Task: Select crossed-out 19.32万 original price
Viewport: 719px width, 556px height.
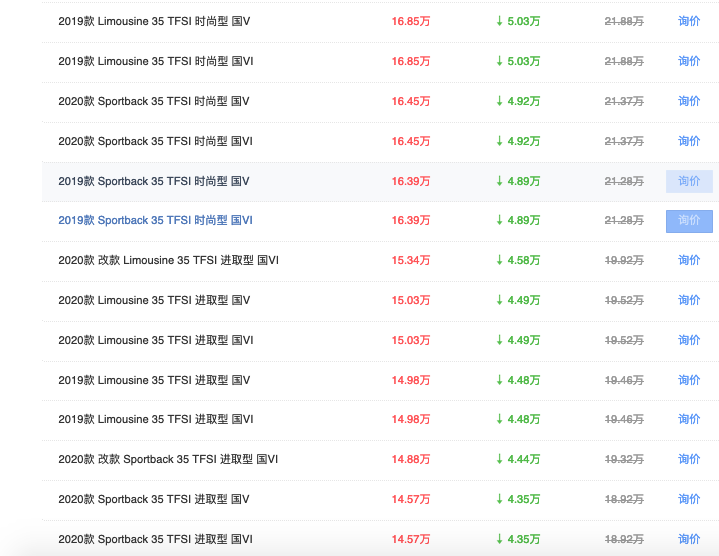Action: (x=624, y=459)
